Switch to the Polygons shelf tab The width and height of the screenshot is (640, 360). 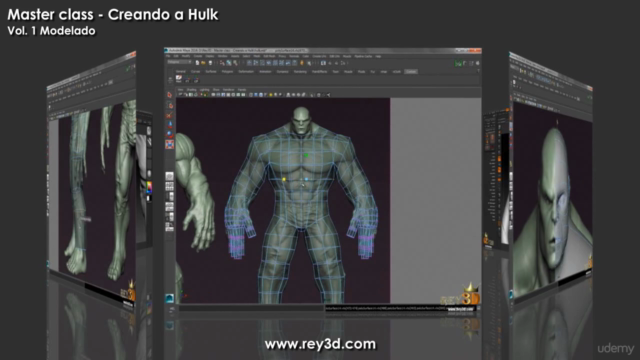pos(227,71)
